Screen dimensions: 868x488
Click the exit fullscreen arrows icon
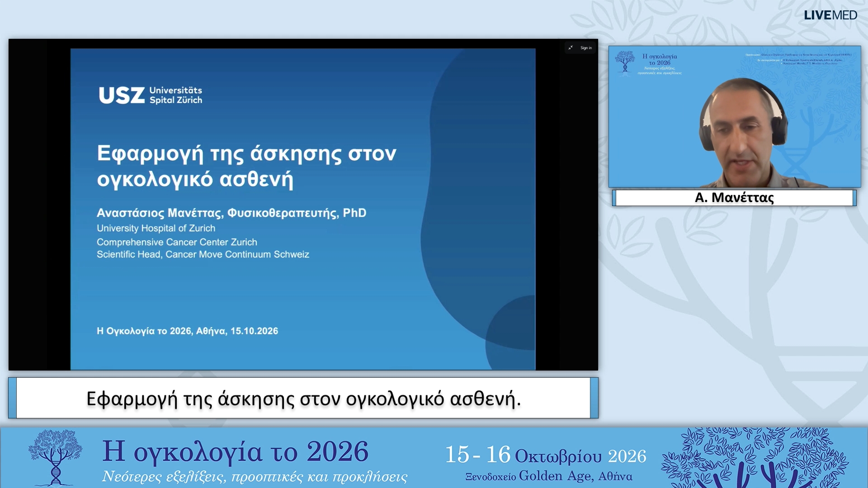pyautogui.click(x=571, y=48)
